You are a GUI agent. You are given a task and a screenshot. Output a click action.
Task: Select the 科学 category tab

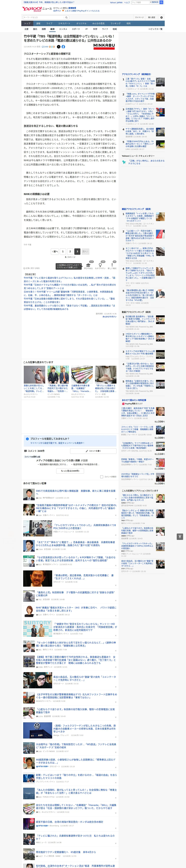point(95,29)
